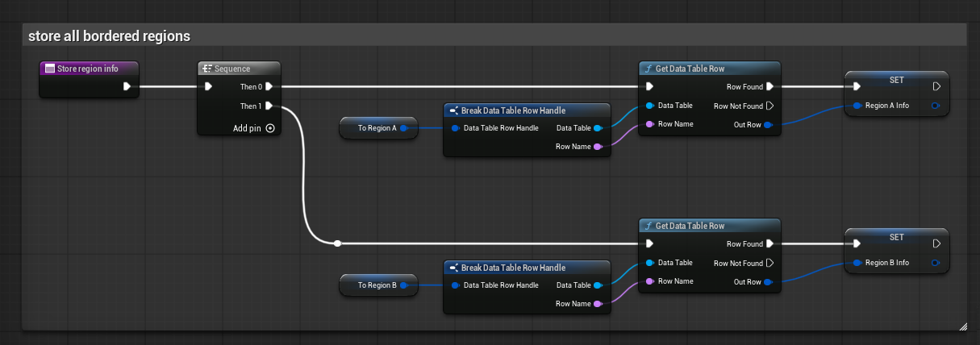Select the 'store all bordered regions' comment title
The height and width of the screenshot is (345, 980).
pos(109,36)
